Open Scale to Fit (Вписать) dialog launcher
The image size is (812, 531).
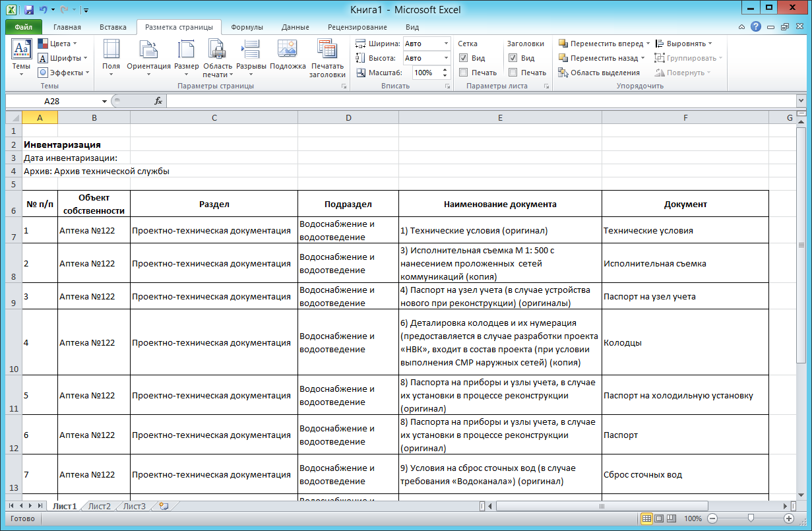pos(447,86)
